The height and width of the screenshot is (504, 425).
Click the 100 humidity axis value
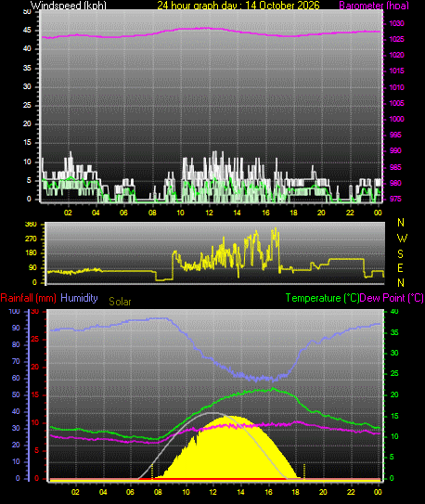[14, 311]
